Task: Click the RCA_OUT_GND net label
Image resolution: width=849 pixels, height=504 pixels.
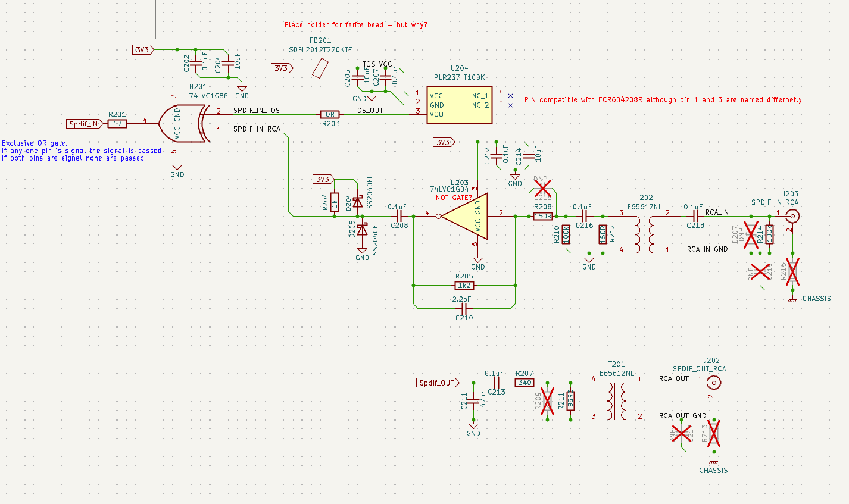Action: click(682, 416)
